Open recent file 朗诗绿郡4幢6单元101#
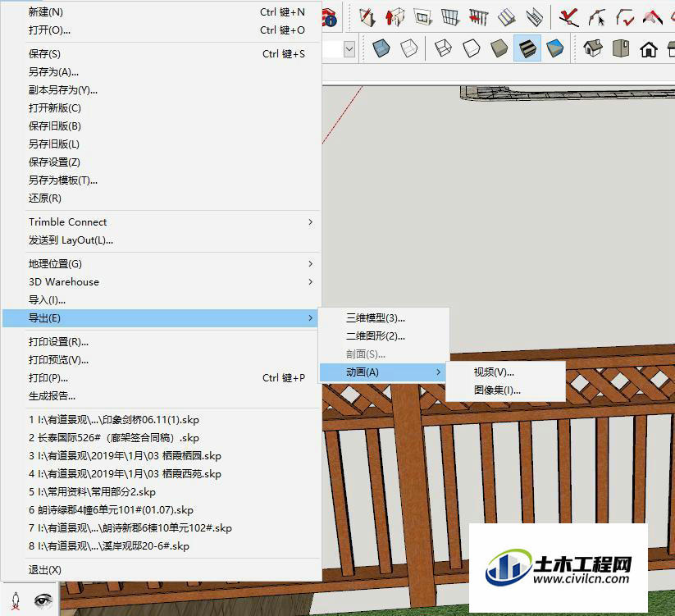 click(162, 510)
